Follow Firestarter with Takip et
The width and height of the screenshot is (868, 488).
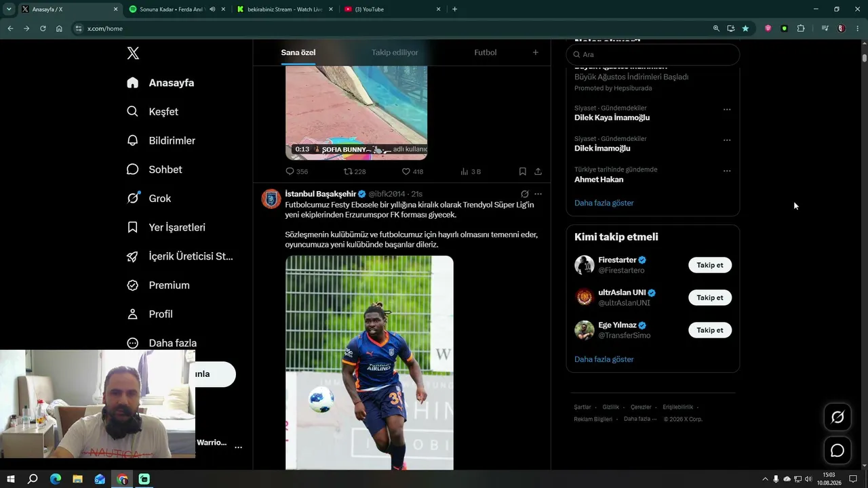(x=710, y=265)
